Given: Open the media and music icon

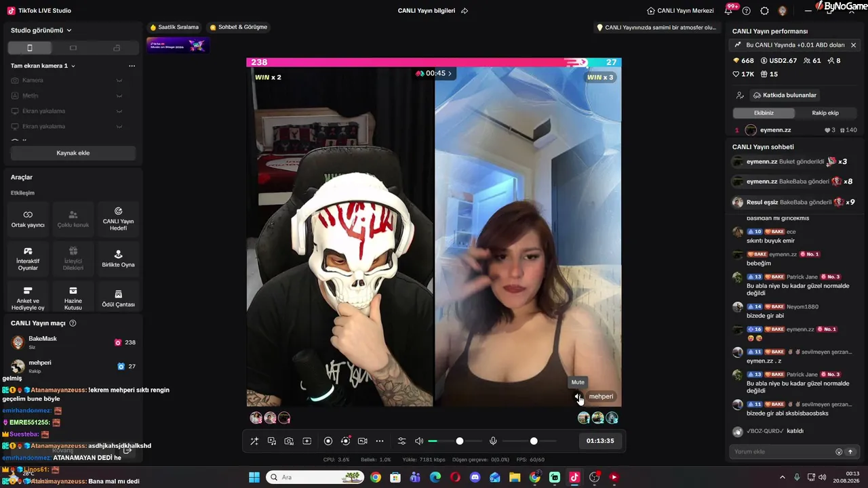Looking at the screenshot, I should point(272,441).
